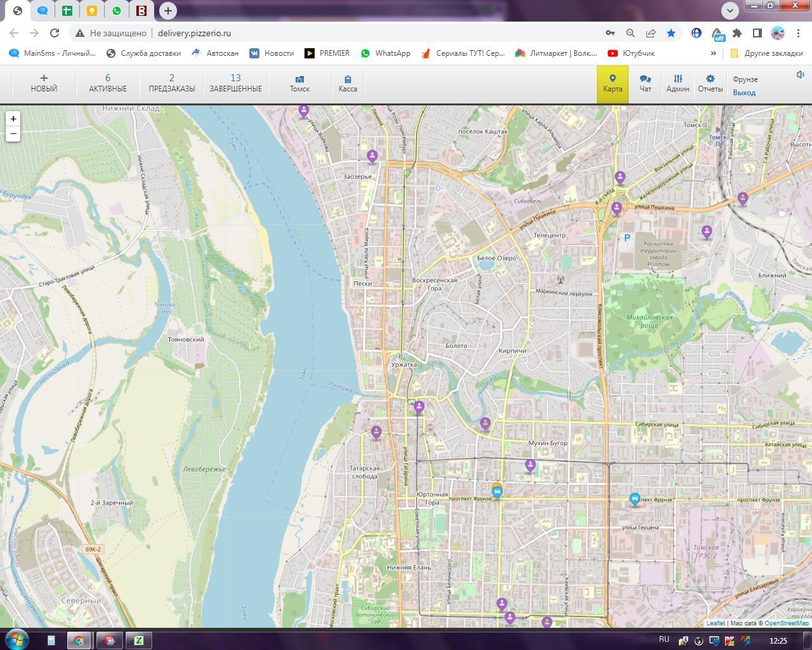Reload the current page
This screenshot has width=812, height=650.
(x=55, y=33)
